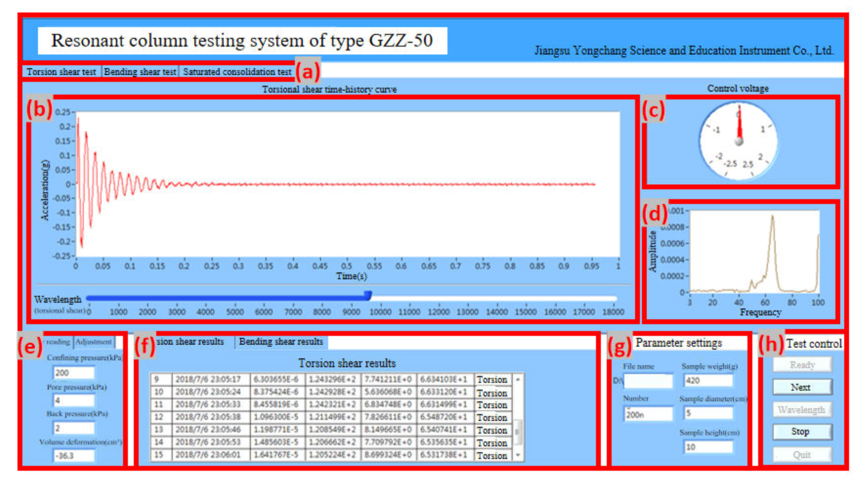This screenshot has height=487, width=868.
Task: Click the Control voltage gauge needle
Action: (x=739, y=125)
